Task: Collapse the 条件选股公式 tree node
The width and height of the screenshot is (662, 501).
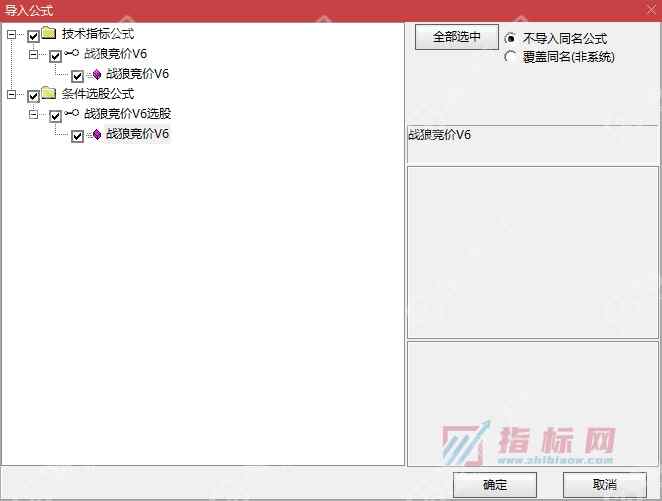Action: [12, 94]
